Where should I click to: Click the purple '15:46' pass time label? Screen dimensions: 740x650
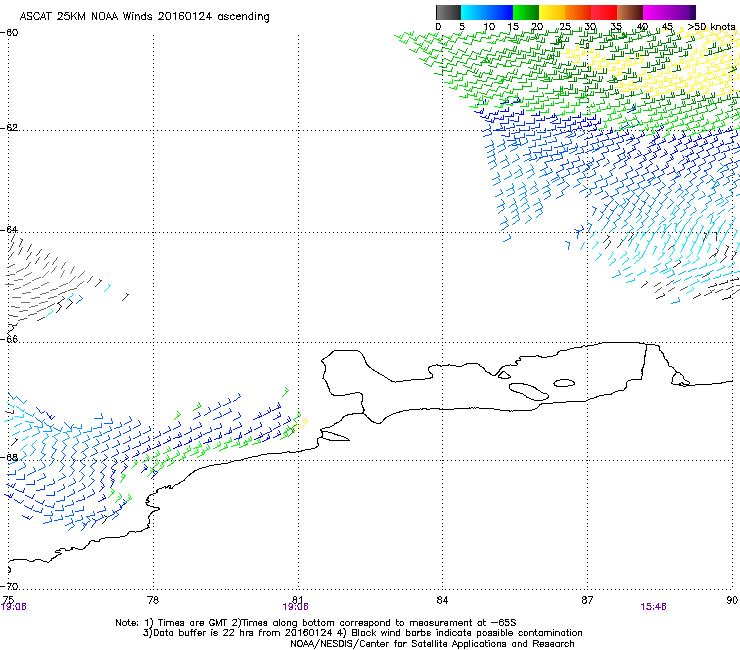[653, 607]
